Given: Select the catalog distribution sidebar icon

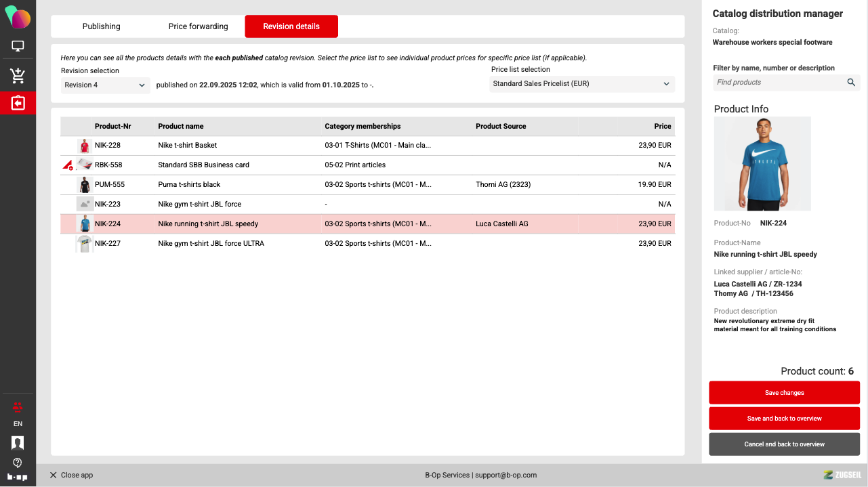Looking at the screenshot, I should click(x=18, y=103).
